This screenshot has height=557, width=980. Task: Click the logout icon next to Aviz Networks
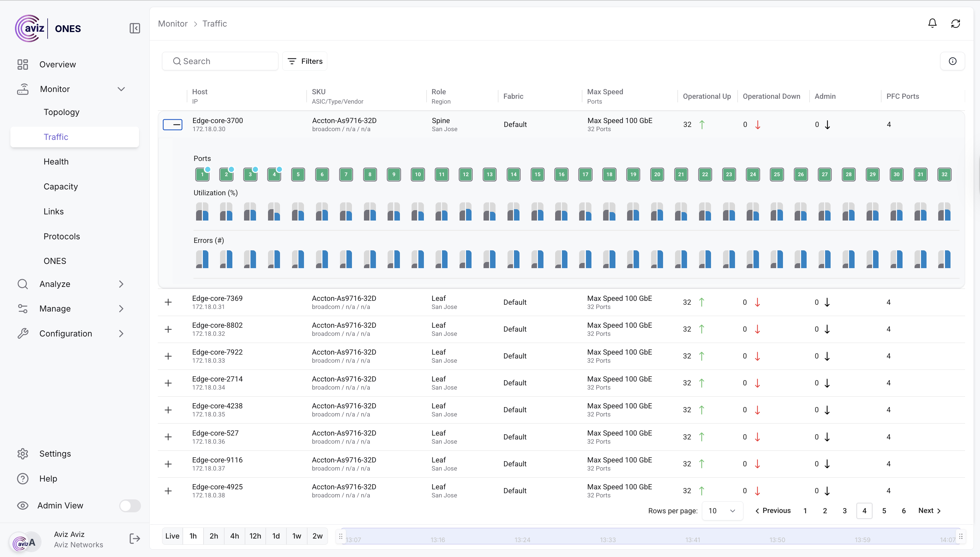click(135, 539)
